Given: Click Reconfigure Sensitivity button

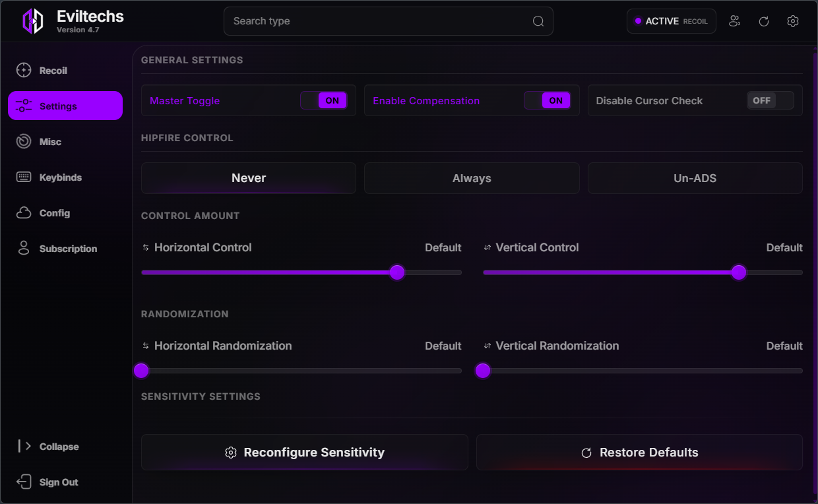Looking at the screenshot, I should click(x=305, y=453).
